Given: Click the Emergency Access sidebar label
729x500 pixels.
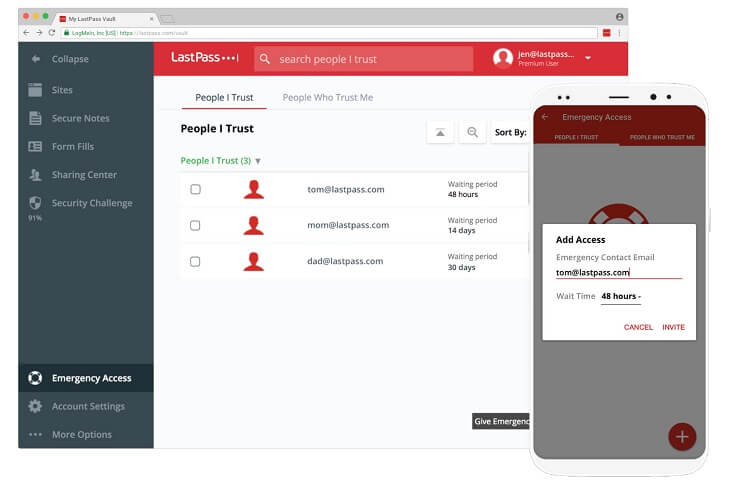Looking at the screenshot, I should pyautogui.click(x=92, y=378).
